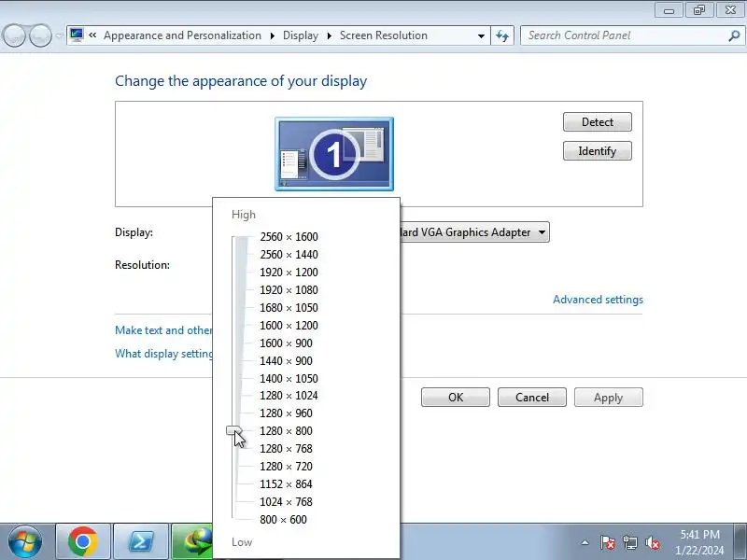Click the Screen Resolution breadcrumb item
Screen dimensions: 747x560
tap(384, 35)
